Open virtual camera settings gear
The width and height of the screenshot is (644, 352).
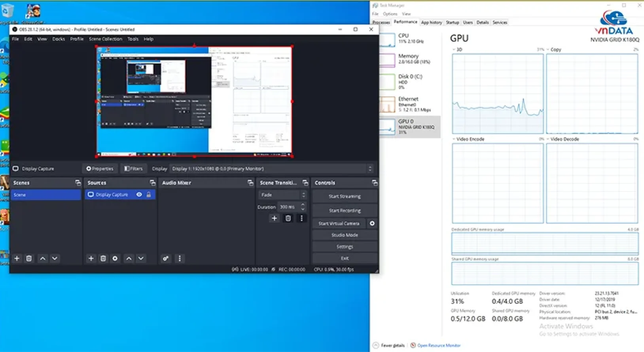(x=372, y=223)
